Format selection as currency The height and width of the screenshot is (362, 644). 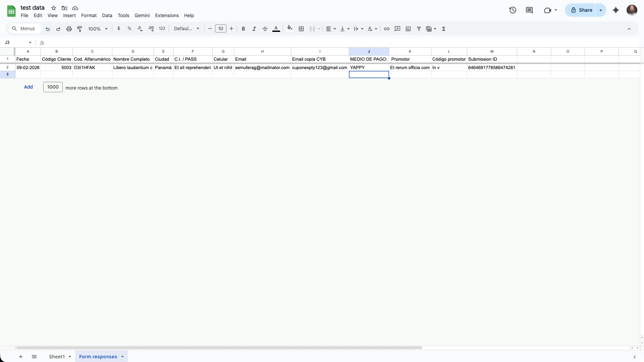coord(119,29)
